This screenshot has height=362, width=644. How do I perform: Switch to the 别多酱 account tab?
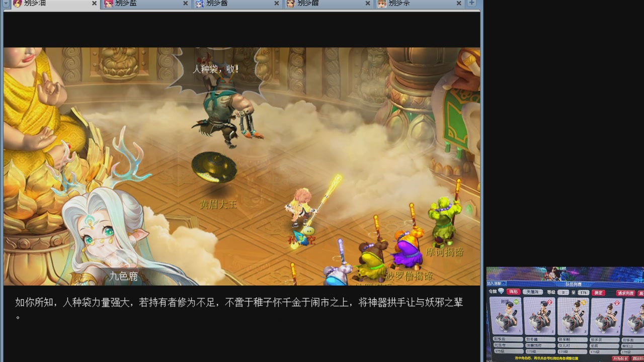237,4
